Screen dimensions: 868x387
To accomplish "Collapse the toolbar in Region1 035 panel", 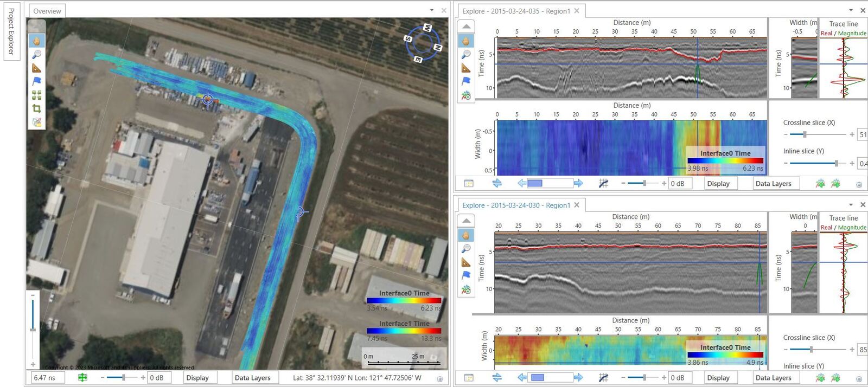I will click(466, 26).
